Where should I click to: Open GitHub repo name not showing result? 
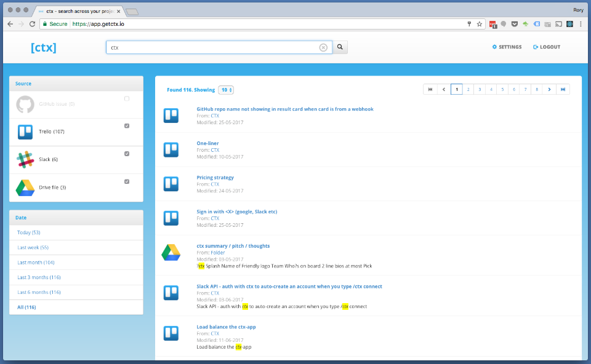[285, 109]
